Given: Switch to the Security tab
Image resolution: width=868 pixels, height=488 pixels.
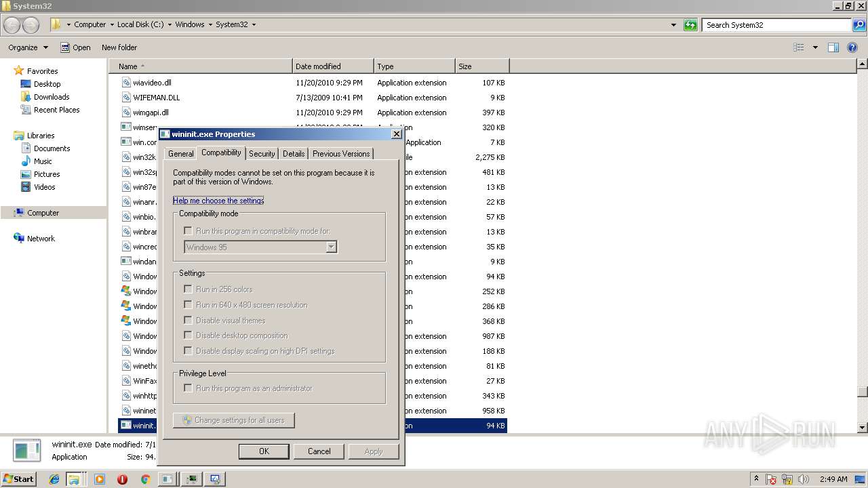Looking at the screenshot, I should [262, 154].
